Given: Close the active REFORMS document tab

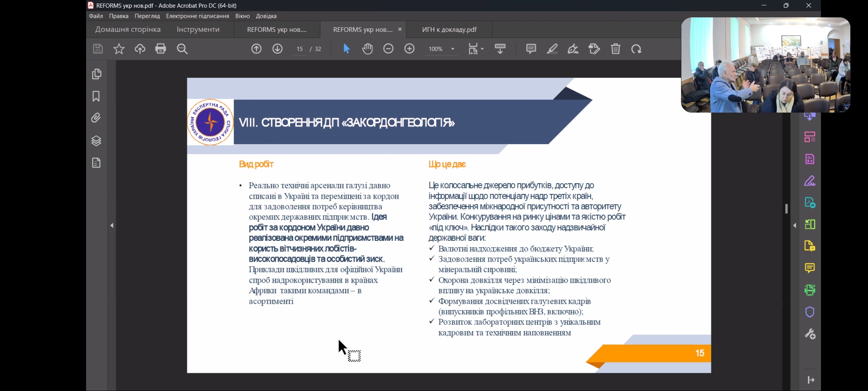Looking at the screenshot, I should coord(400,29).
